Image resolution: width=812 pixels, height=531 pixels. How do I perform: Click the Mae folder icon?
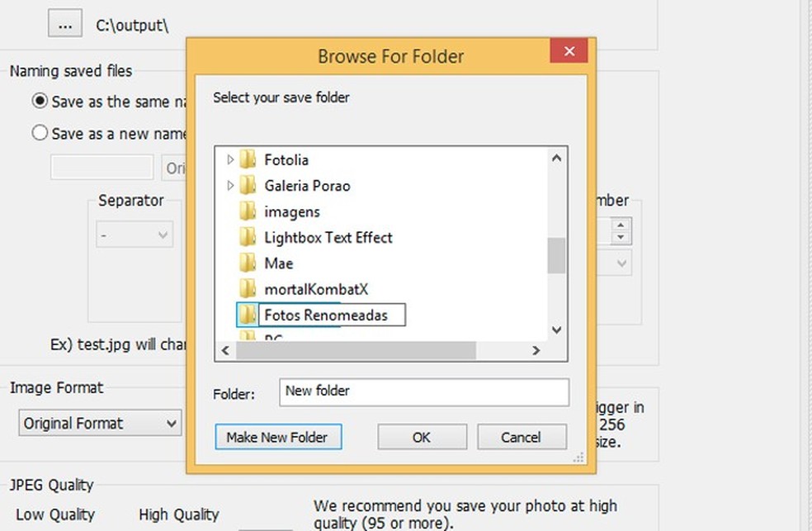click(x=248, y=263)
